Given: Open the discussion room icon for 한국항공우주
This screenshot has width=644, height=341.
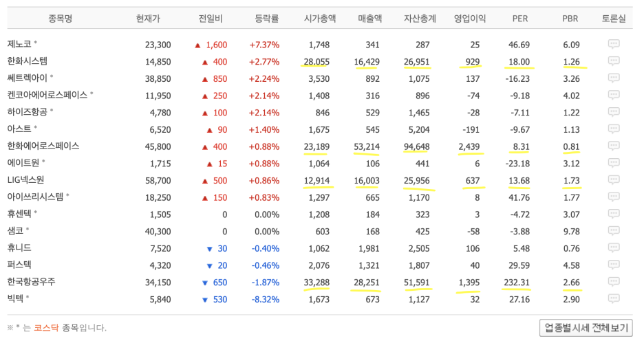Looking at the screenshot, I should pyautogui.click(x=614, y=282).
